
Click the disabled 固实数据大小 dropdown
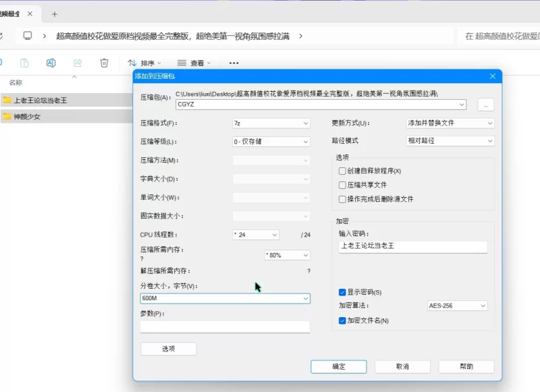pyautogui.click(x=271, y=216)
